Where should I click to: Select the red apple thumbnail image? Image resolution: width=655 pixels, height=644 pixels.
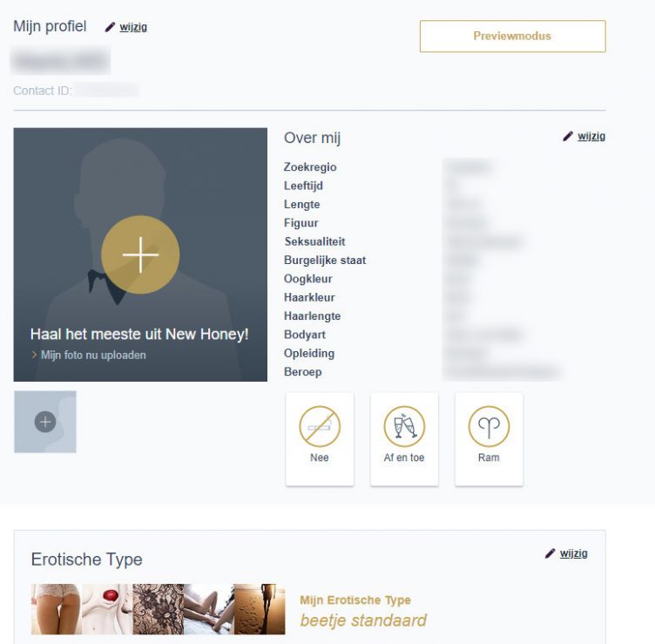tap(107, 609)
